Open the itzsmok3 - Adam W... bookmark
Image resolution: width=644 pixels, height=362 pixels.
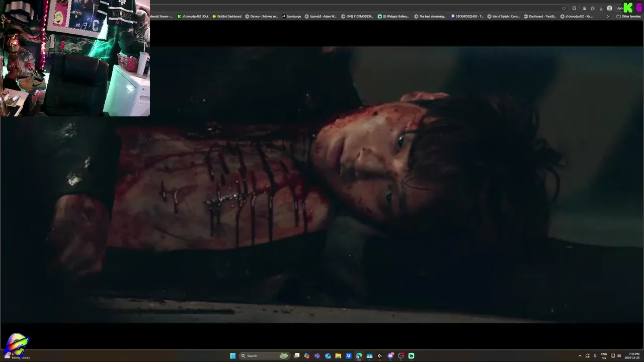[x=320, y=16]
